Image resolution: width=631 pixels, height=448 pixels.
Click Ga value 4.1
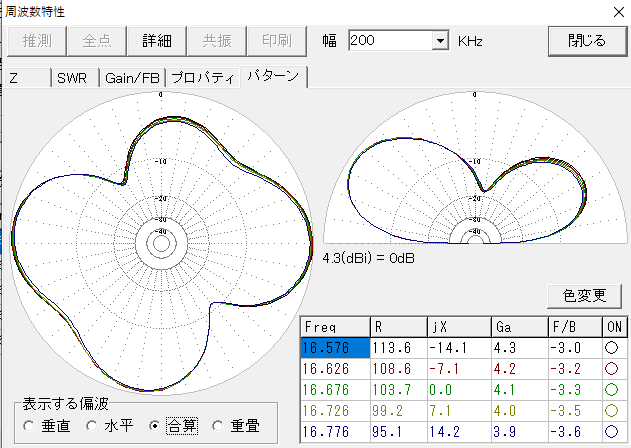click(520, 390)
